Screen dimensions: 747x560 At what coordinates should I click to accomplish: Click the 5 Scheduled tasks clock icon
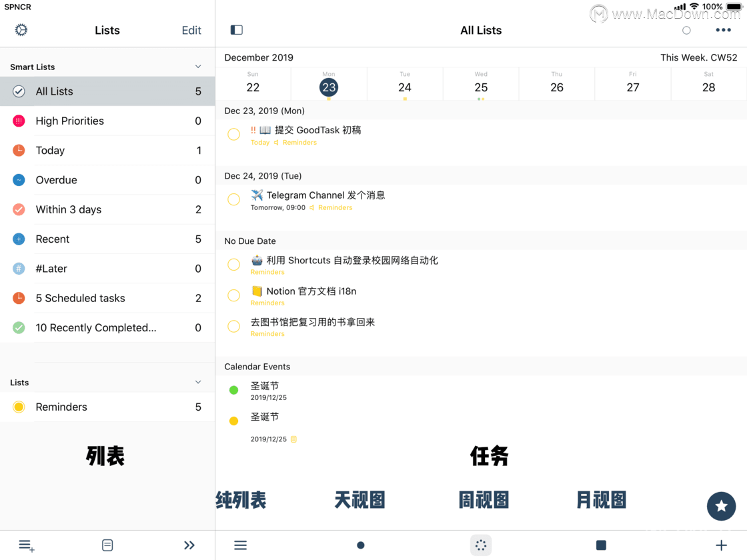pos(19,298)
